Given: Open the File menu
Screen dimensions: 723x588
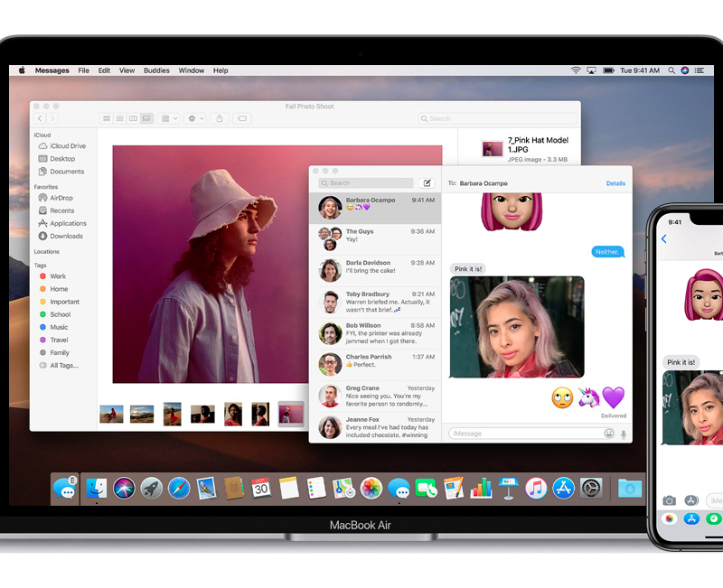Looking at the screenshot, I should (83, 70).
